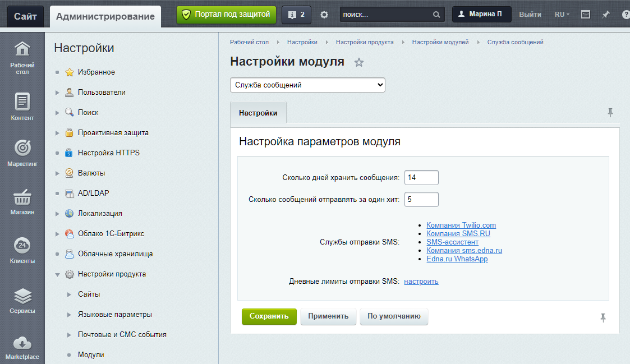Image resolution: width=630 pixels, height=364 pixels.
Task: Click the days to store messages field
Action: tap(421, 177)
